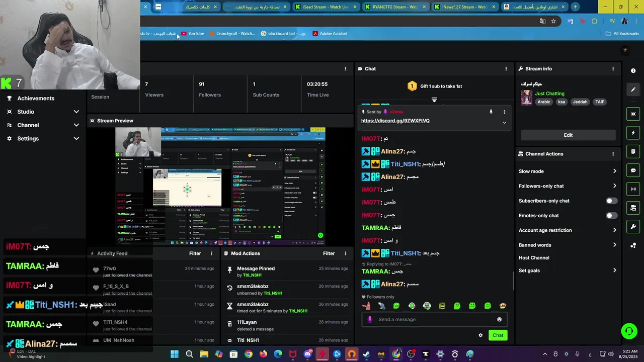The width and height of the screenshot is (644, 362).
Task: Open the wrench tools icon in right sidebar
Action: 633,226
